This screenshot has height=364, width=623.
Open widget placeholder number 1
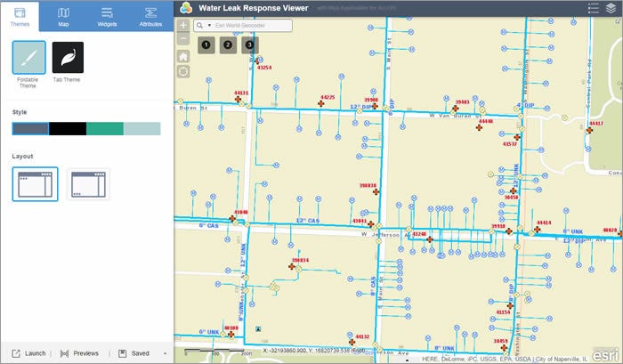pyautogui.click(x=206, y=44)
